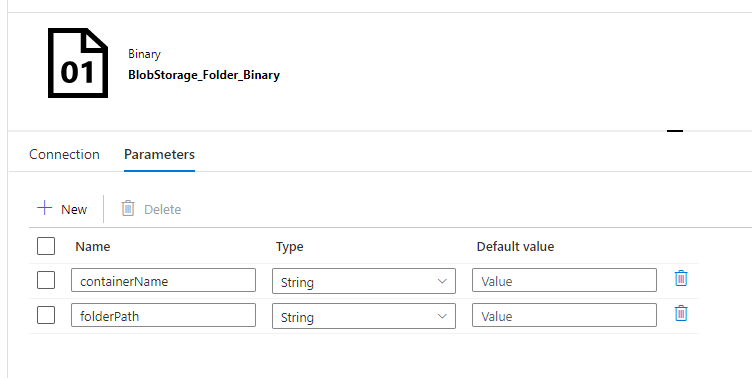Edit the folderPath name field
The height and width of the screenshot is (378, 752).
point(164,315)
